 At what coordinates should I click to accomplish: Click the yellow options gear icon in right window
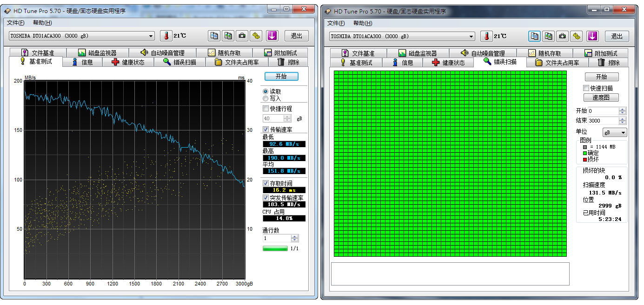point(577,36)
